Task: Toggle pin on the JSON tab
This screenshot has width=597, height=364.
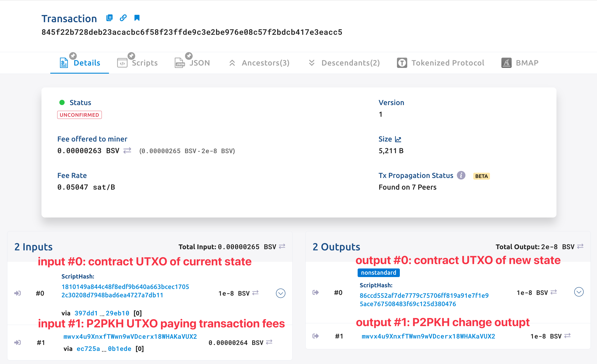Action: point(189,56)
